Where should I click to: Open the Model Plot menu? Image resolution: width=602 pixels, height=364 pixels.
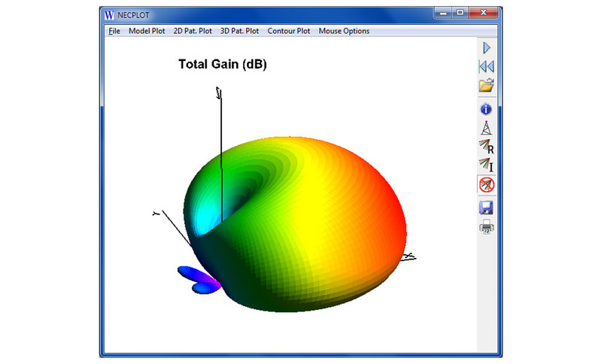coord(147,31)
